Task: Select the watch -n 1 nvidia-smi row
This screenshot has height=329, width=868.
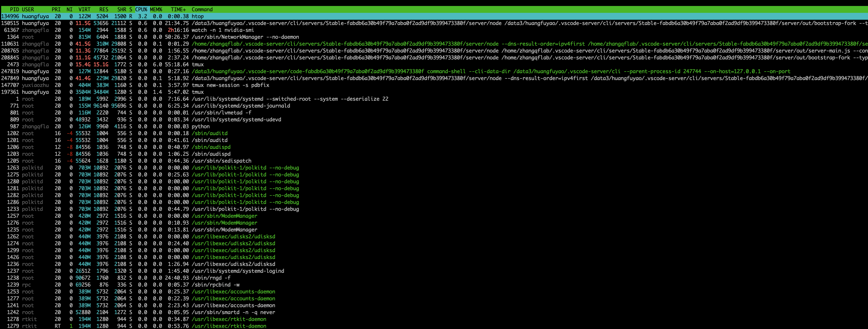Action: point(222,30)
